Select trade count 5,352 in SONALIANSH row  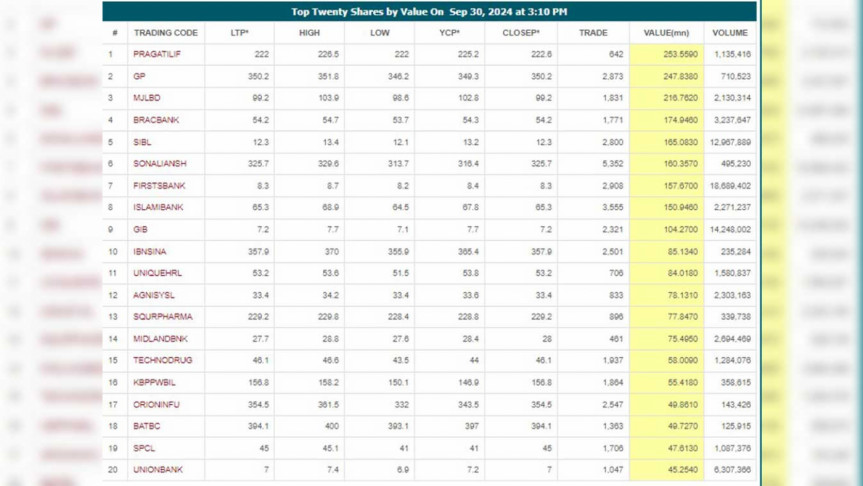click(613, 163)
